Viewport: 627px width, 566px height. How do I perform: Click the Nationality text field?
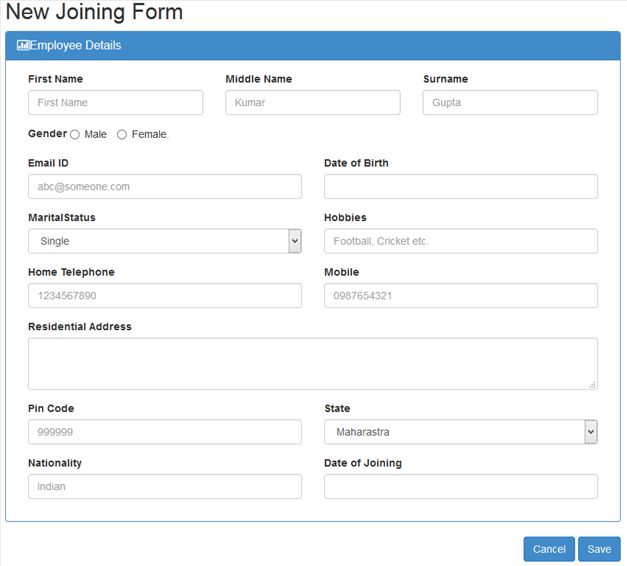pos(165,486)
